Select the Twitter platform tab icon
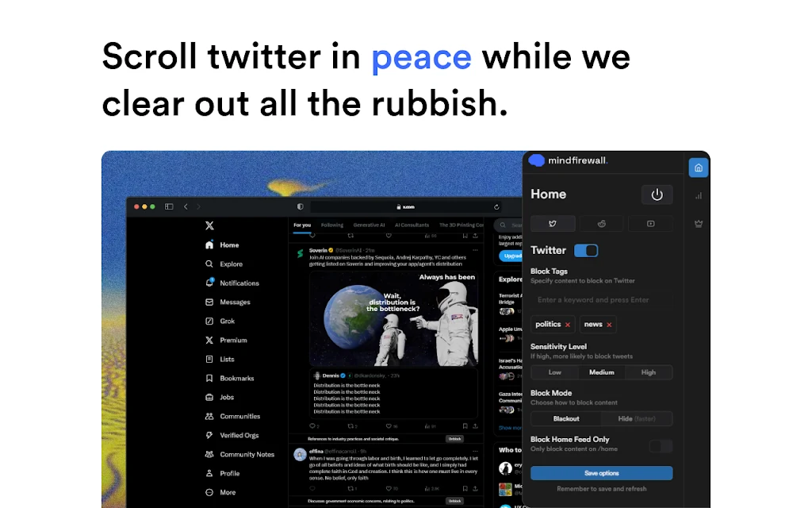Viewport: 812px width, 508px height. tap(553, 223)
